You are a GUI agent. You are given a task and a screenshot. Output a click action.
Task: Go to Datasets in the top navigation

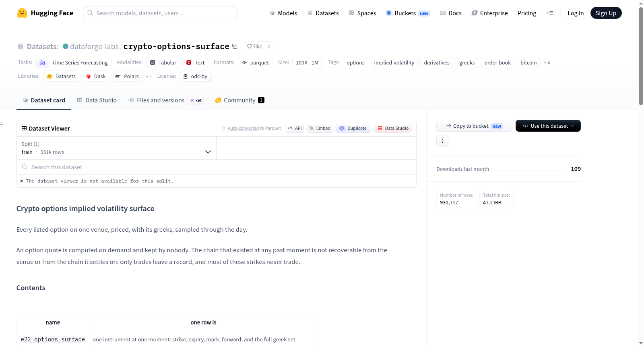pos(323,13)
